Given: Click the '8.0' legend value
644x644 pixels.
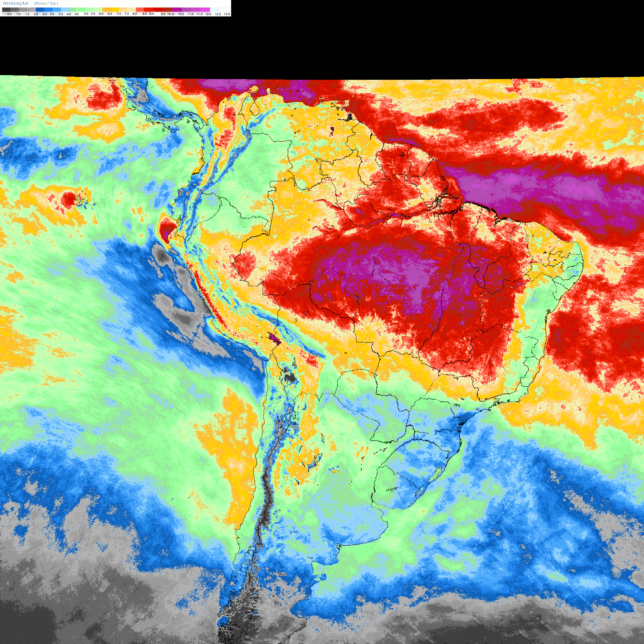Looking at the screenshot, I should pyautogui.click(x=135, y=14).
